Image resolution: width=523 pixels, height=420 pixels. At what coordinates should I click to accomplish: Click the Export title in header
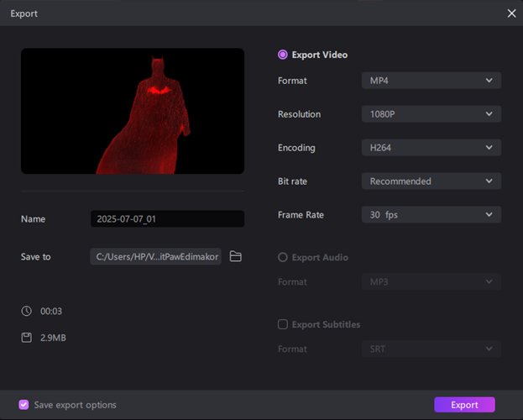(24, 13)
